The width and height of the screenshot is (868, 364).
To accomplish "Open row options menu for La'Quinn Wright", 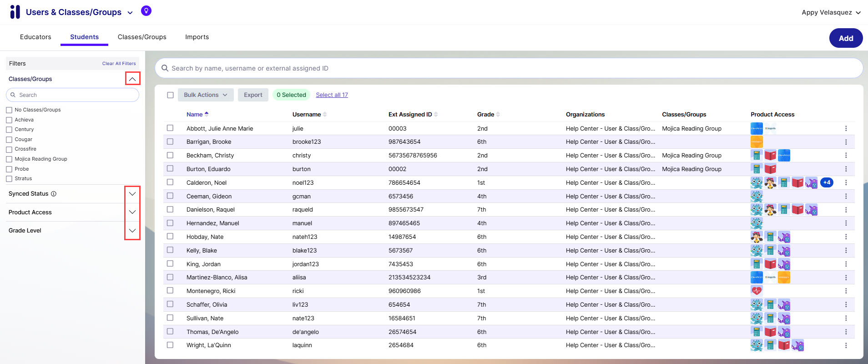I will click(846, 345).
